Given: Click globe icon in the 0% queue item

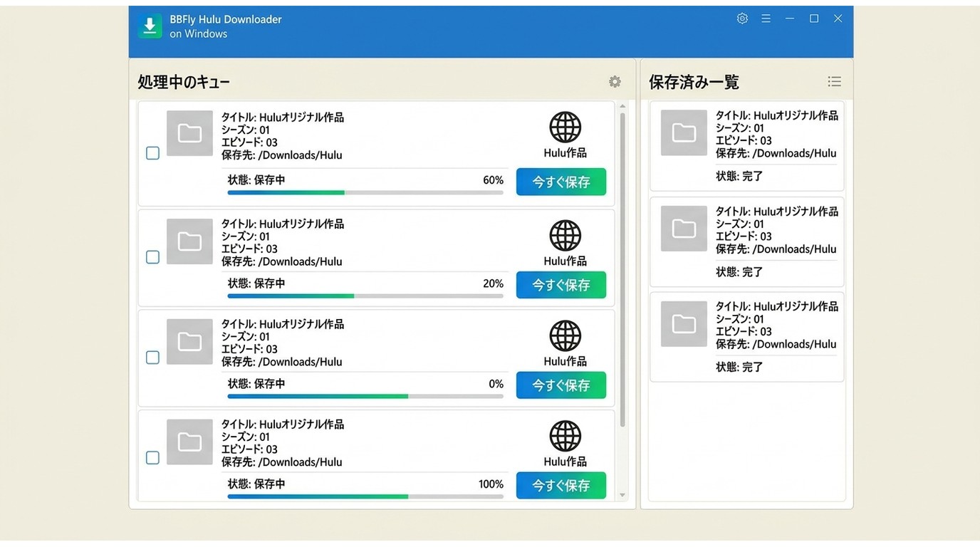Looking at the screenshot, I should point(565,336).
